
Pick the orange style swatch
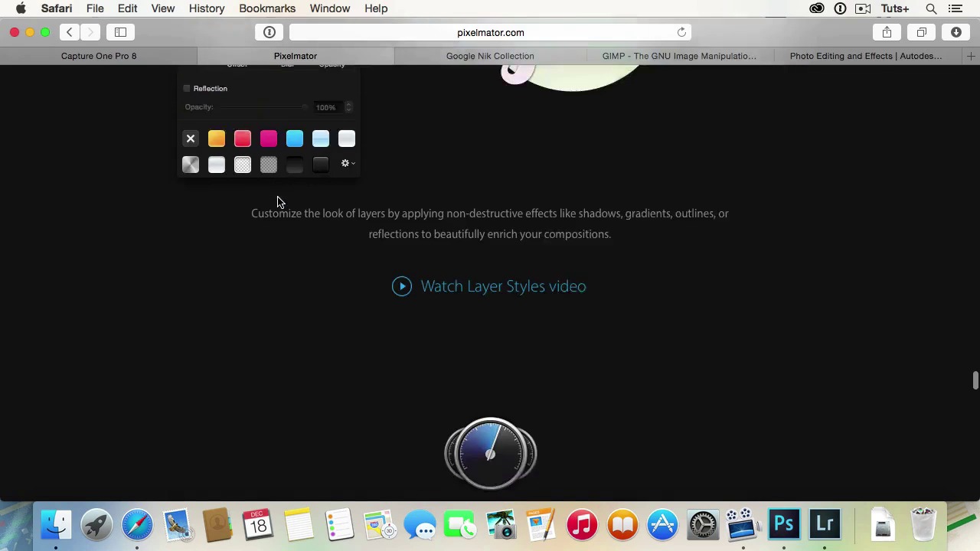[217, 139]
